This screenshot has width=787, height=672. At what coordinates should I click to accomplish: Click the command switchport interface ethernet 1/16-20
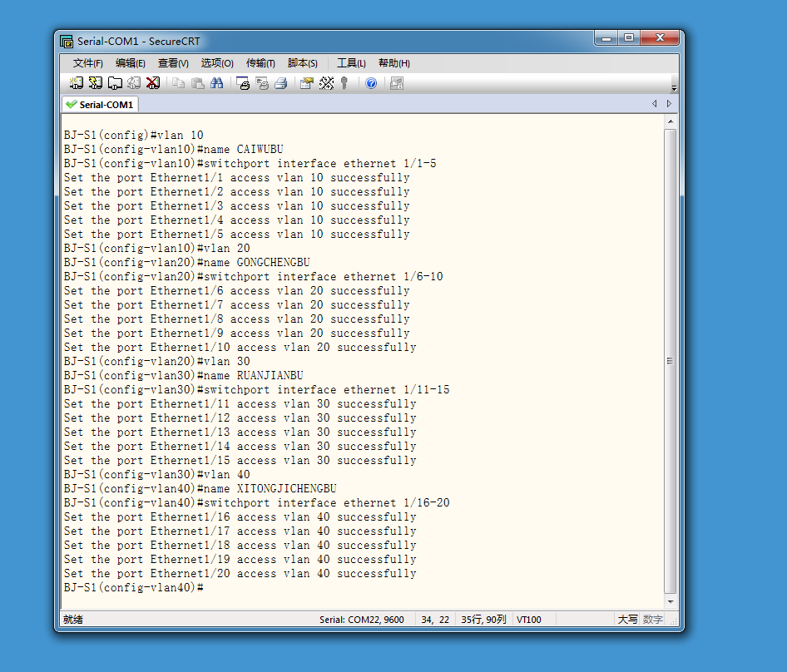(327, 503)
